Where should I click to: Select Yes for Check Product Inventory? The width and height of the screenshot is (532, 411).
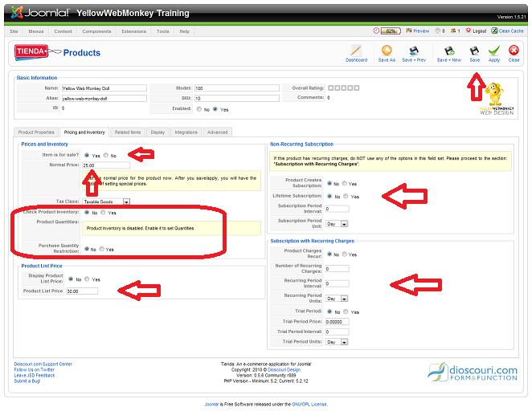tap(103, 213)
